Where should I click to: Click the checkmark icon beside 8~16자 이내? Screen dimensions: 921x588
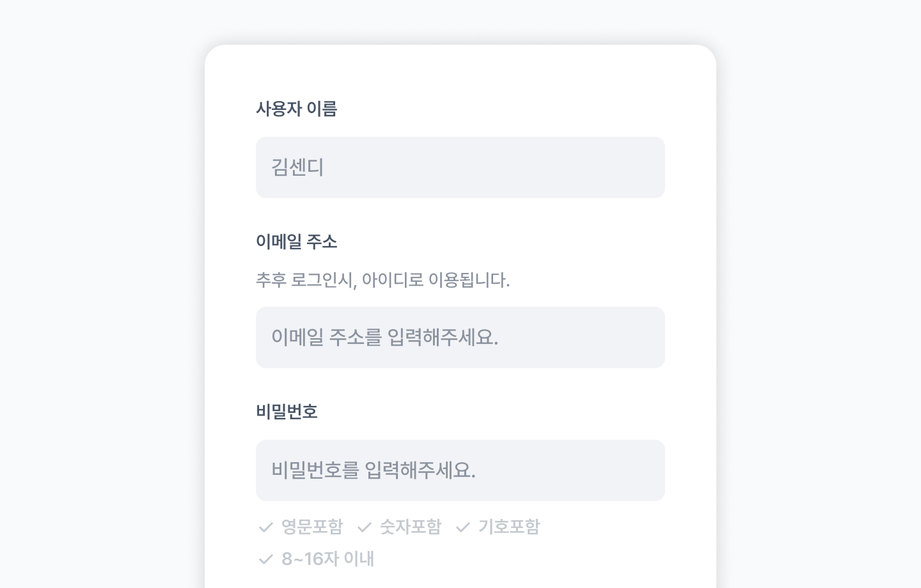pyautogui.click(x=265, y=559)
